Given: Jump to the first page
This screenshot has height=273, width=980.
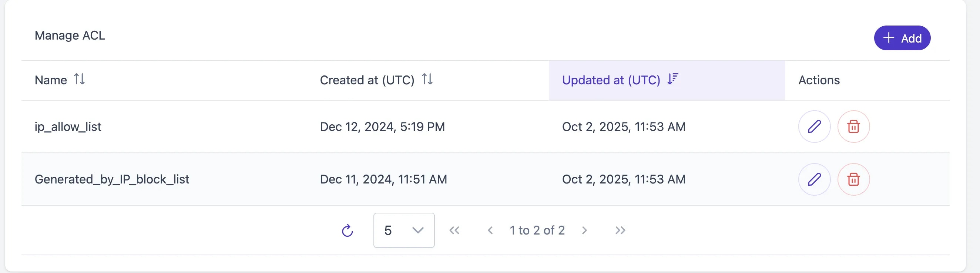Looking at the screenshot, I should coord(455,230).
